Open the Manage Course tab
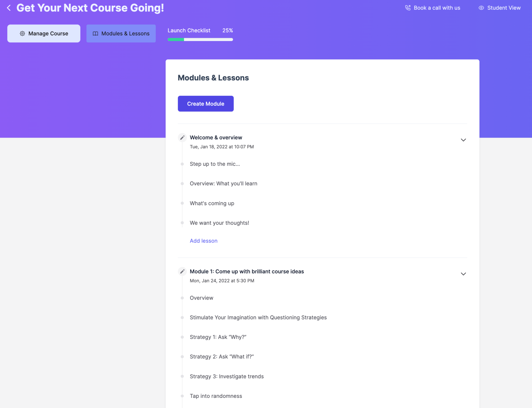 (x=44, y=34)
